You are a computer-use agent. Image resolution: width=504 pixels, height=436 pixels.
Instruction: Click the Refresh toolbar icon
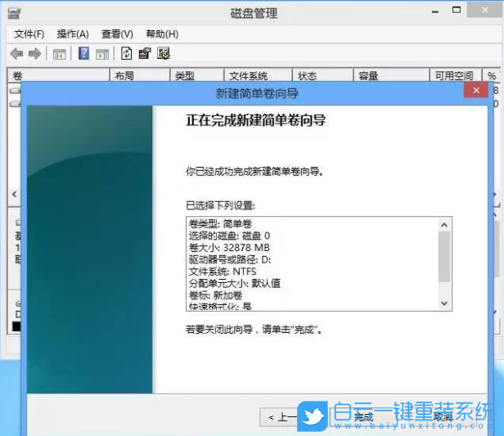(x=126, y=54)
